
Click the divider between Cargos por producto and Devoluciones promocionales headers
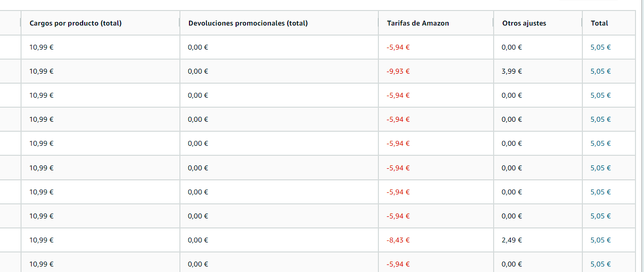tap(179, 23)
